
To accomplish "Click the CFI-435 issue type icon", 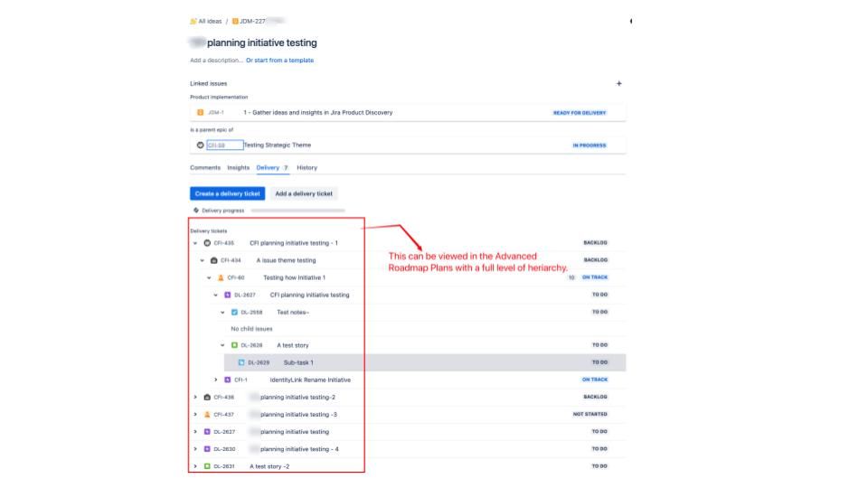I will [x=207, y=243].
